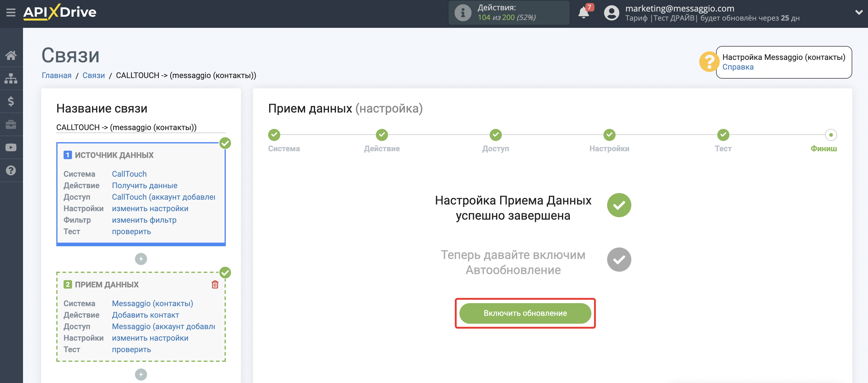Image resolution: width=868 pixels, height=383 pixels.
Task: Click Получить данные action link
Action: tap(145, 185)
